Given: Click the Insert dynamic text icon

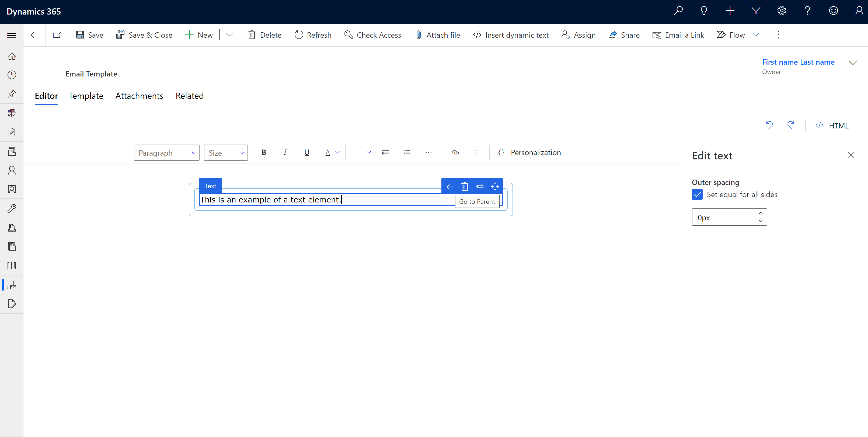Looking at the screenshot, I should pyautogui.click(x=477, y=35).
